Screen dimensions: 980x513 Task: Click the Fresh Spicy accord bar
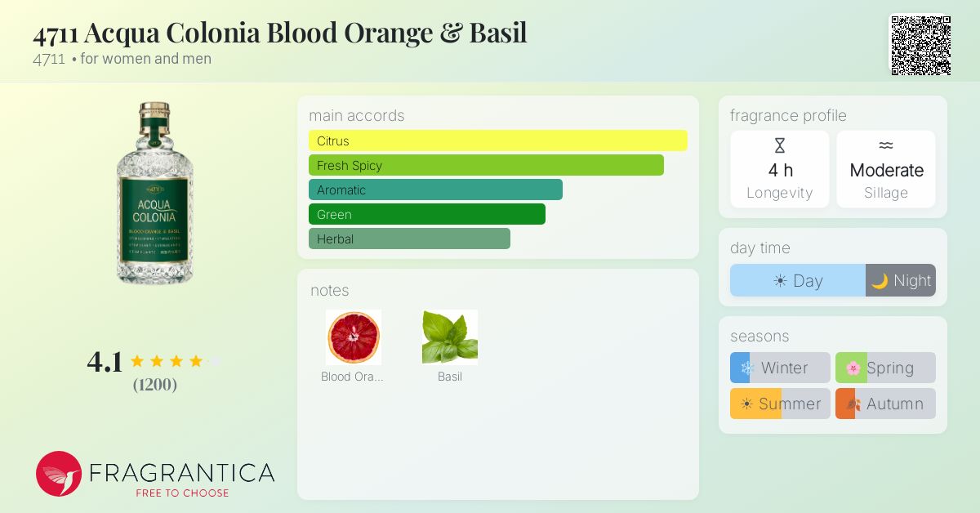click(486, 165)
